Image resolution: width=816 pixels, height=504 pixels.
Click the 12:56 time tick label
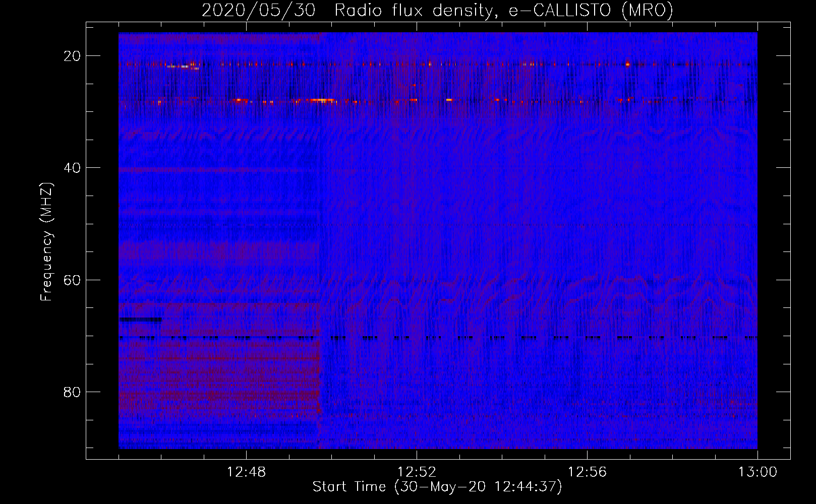[x=587, y=472]
